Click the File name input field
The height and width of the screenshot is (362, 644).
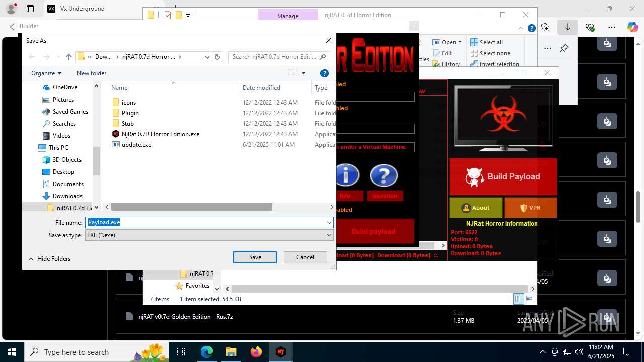click(205, 222)
